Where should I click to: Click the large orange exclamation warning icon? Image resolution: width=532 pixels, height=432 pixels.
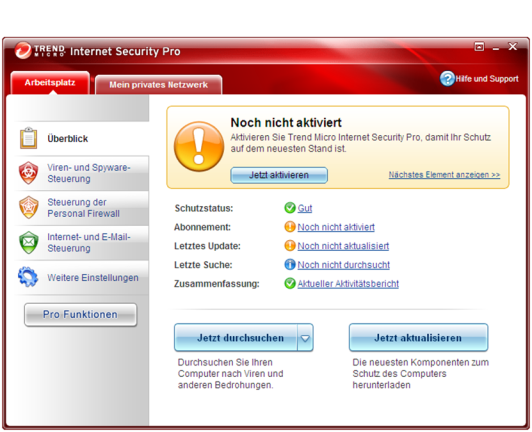[199, 146]
